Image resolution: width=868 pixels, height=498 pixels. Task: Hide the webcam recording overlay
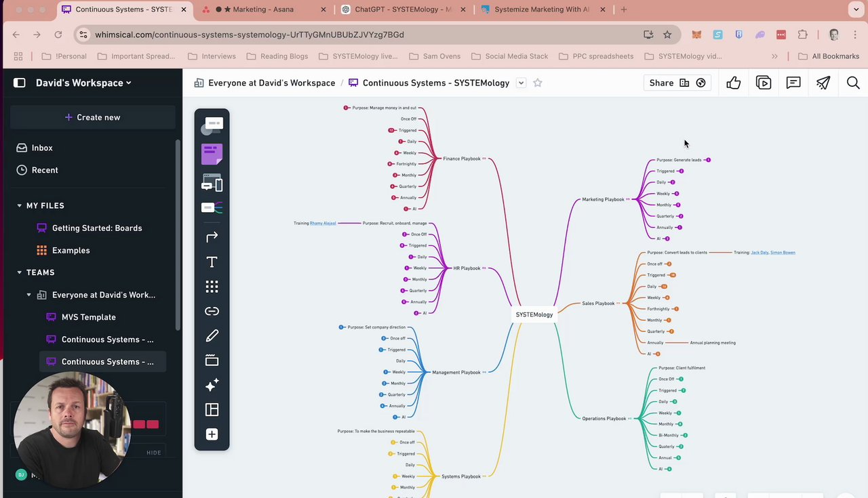154,453
